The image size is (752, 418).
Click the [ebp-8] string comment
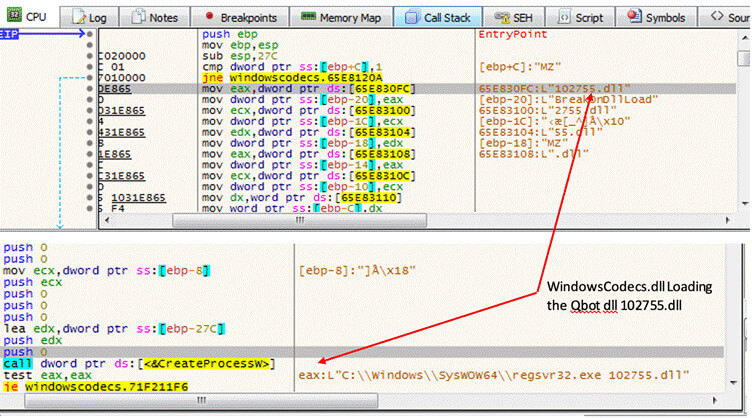[x=357, y=271]
